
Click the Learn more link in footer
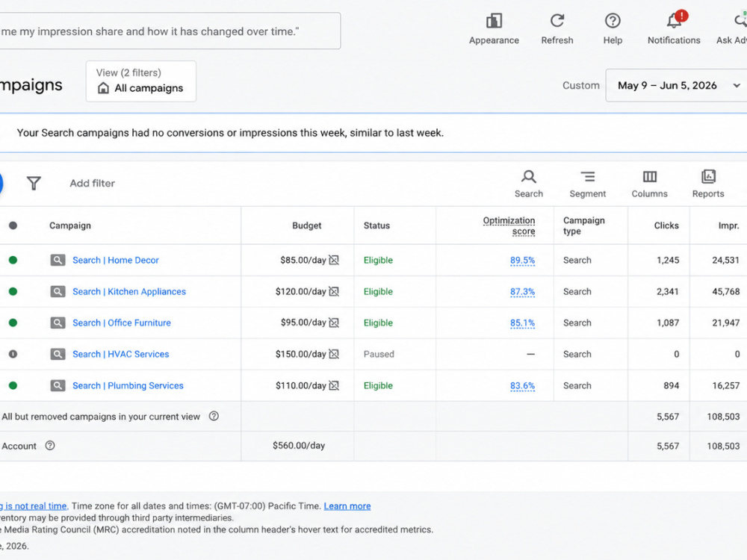(x=347, y=505)
